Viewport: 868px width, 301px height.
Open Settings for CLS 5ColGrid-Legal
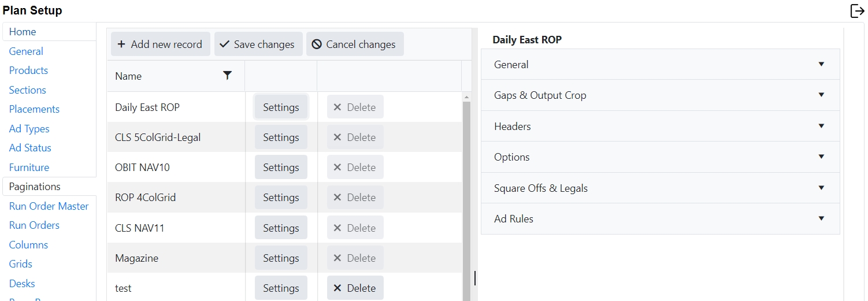281,138
